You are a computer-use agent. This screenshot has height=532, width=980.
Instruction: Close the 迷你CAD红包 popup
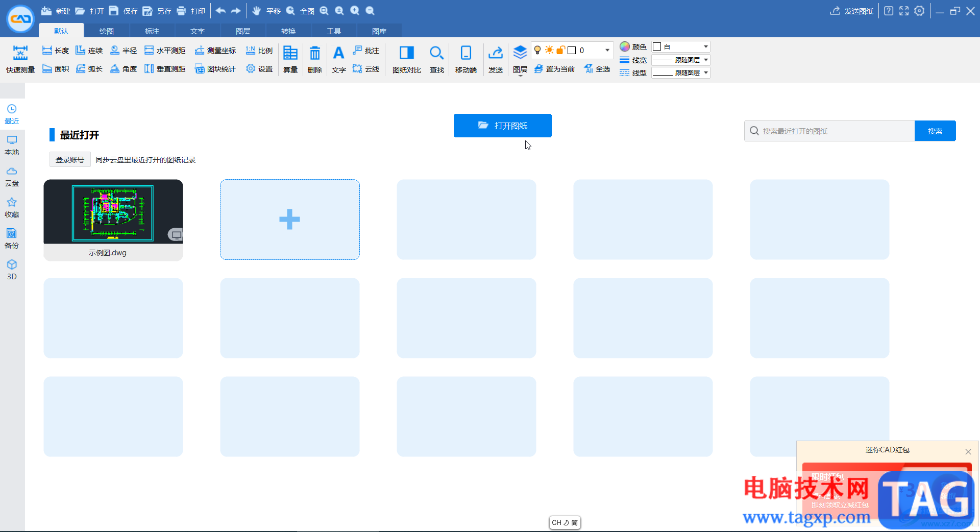[x=968, y=451]
